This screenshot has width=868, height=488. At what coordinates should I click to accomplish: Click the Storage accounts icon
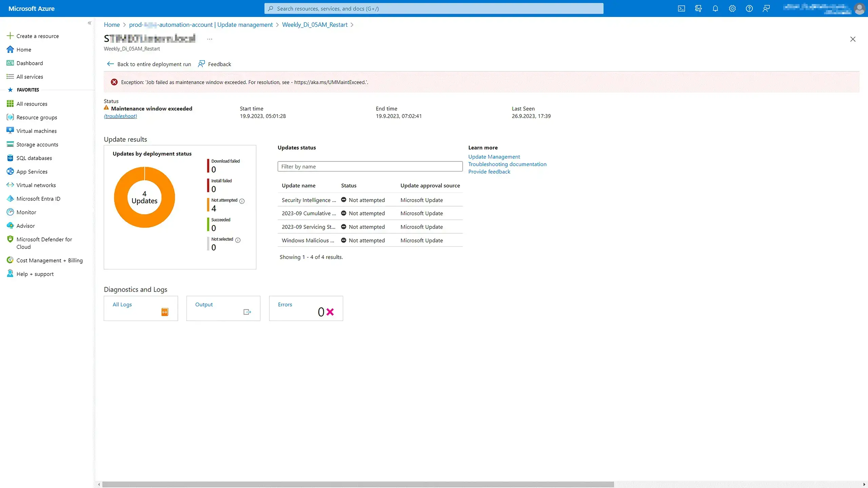coord(10,144)
